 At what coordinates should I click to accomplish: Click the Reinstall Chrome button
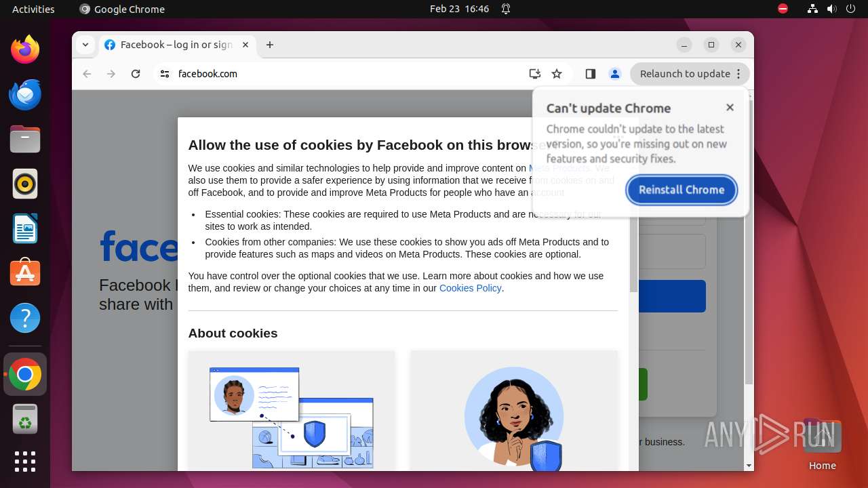point(682,190)
